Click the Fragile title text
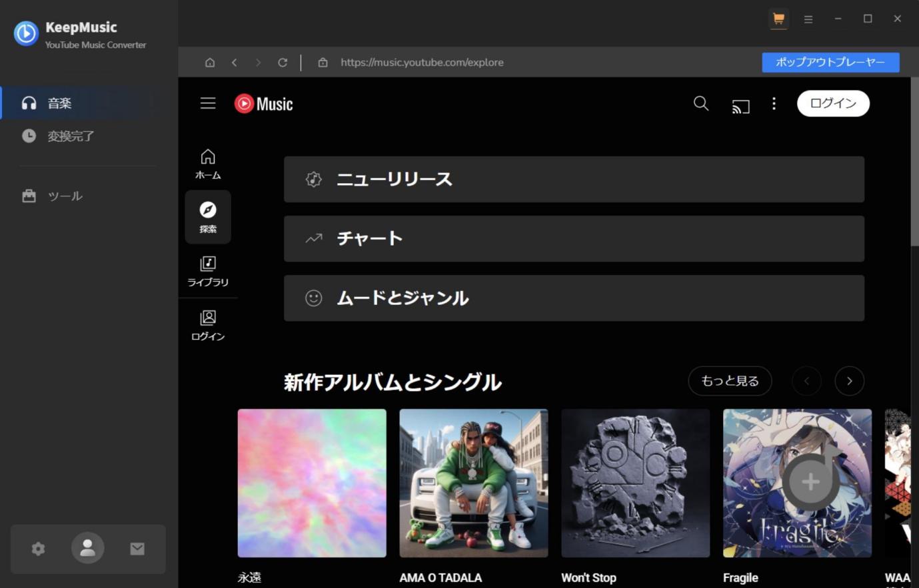 point(740,577)
